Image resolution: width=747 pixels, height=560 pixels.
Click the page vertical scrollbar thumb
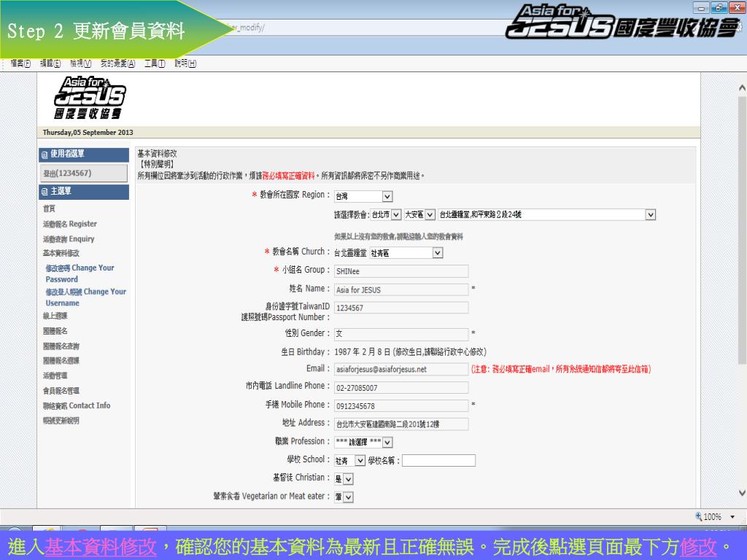(742, 231)
